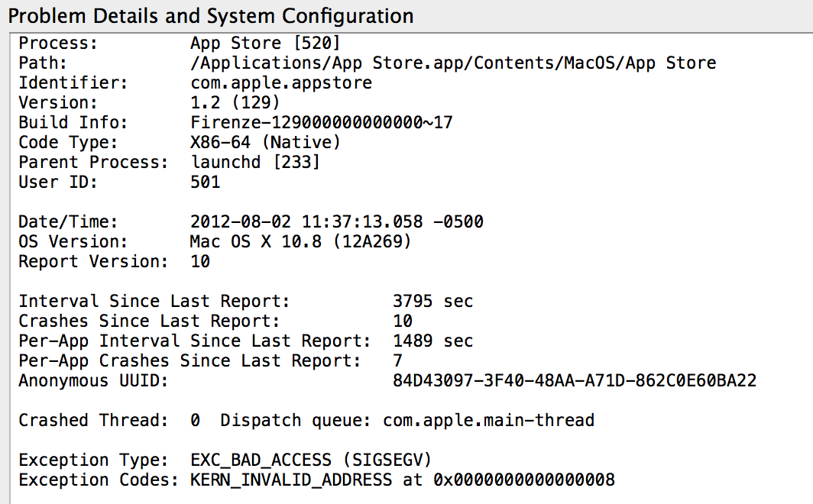Image resolution: width=813 pixels, height=504 pixels.
Task: Click the 1489 sec per-app interval value
Action: point(433,341)
